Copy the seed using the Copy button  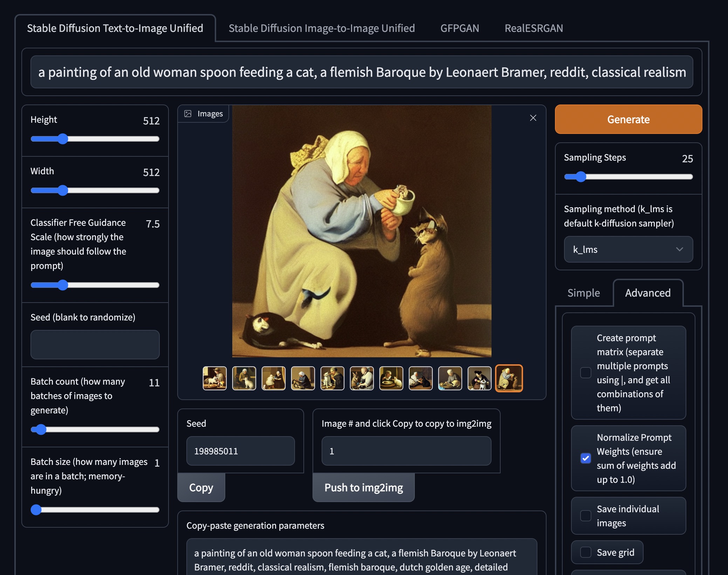201,487
